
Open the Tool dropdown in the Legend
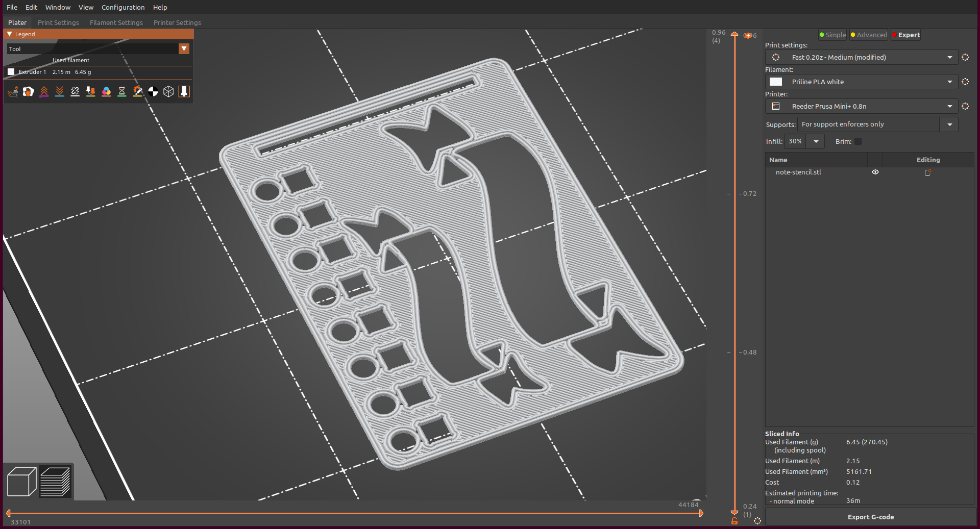(184, 48)
